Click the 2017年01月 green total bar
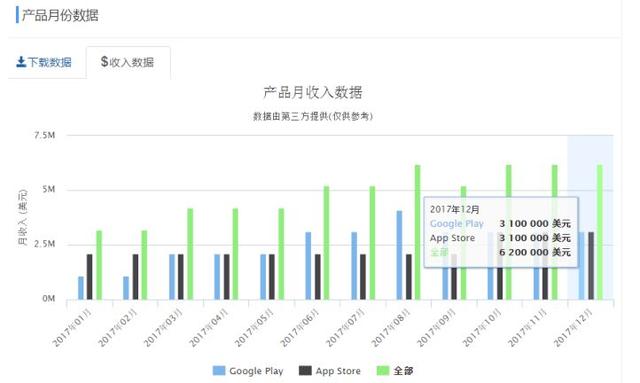The width and height of the screenshot is (640, 383). click(99, 265)
